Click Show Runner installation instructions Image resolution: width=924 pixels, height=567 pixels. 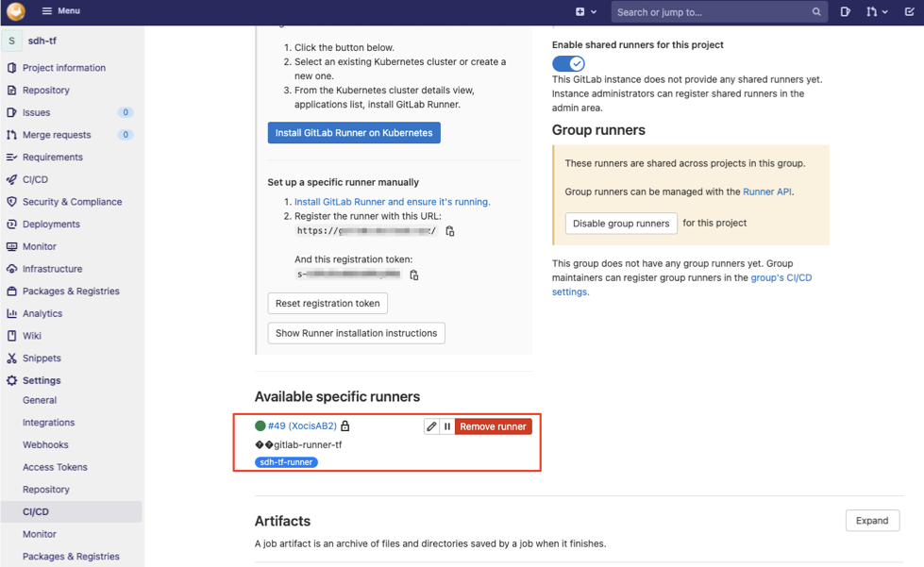coord(356,333)
